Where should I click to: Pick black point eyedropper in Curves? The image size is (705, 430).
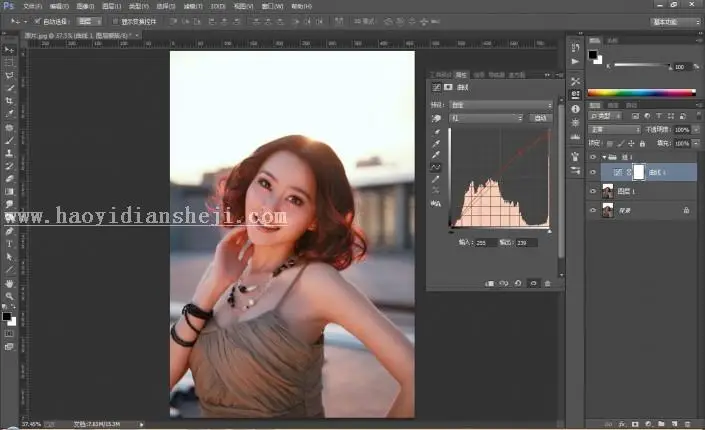coord(436,132)
